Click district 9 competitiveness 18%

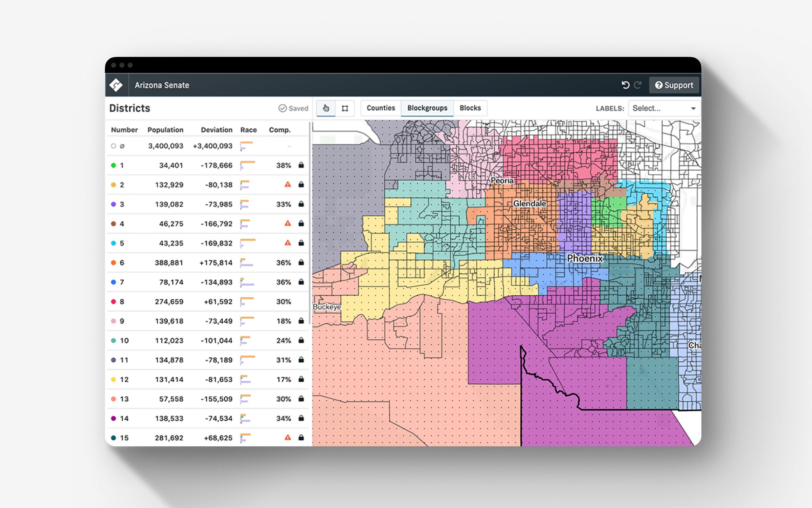(284, 321)
